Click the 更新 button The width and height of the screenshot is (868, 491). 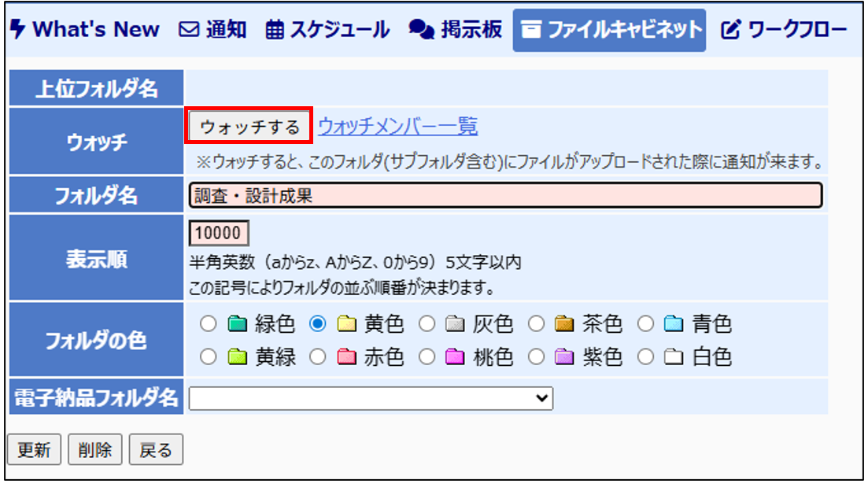[34, 450]
